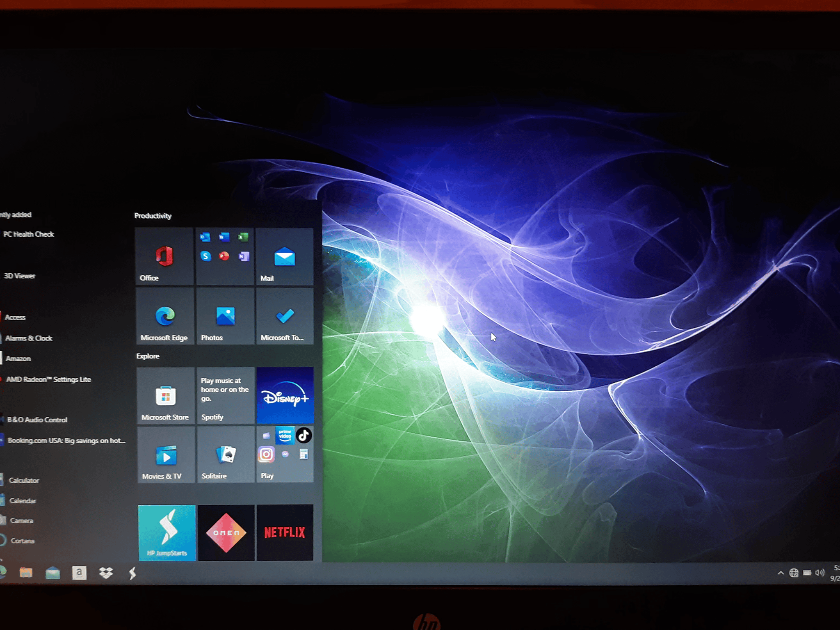The height and width of the screenshot is (630, 840).
Task: Open the Movies & TV tile
Action: click(x=166, y=454)
